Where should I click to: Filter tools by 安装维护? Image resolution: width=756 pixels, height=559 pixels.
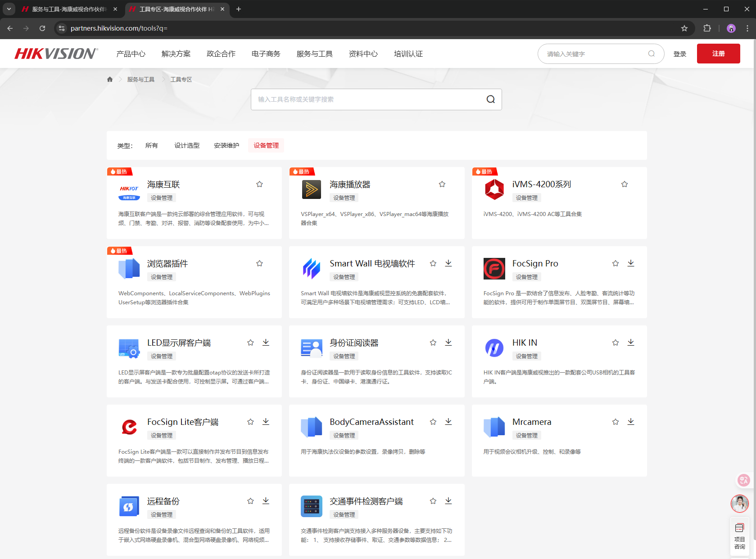[x=226, y=145]
